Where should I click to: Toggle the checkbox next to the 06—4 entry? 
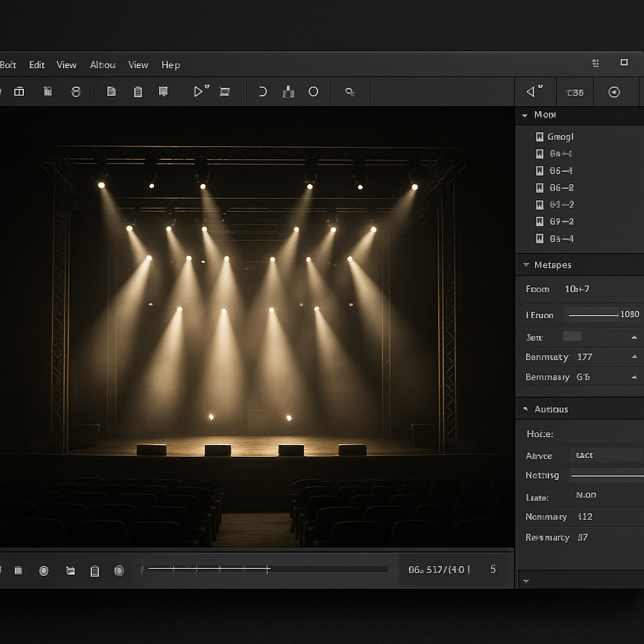tap(539, 170)
